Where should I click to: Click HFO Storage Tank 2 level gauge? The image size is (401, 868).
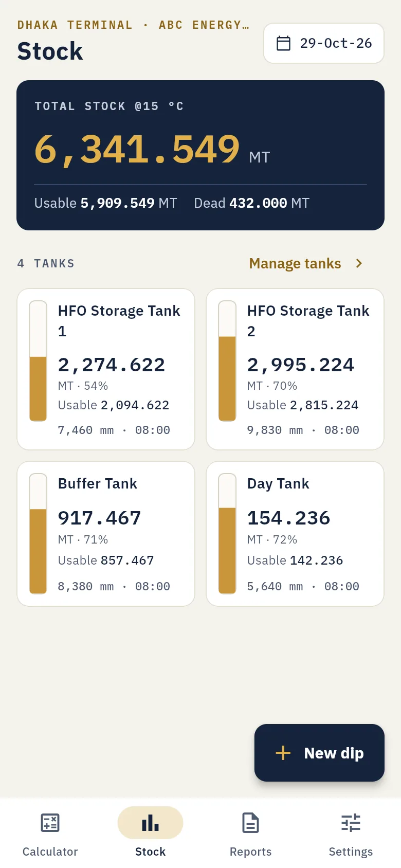[227, 361]
